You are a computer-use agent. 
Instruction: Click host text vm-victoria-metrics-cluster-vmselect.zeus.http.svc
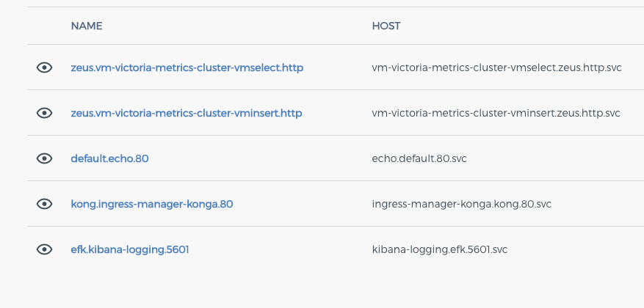[496, 67]
